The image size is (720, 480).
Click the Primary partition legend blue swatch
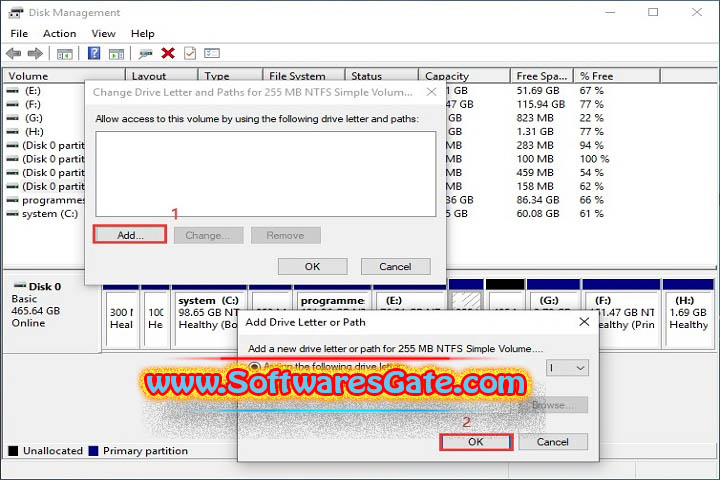point(93,451)
